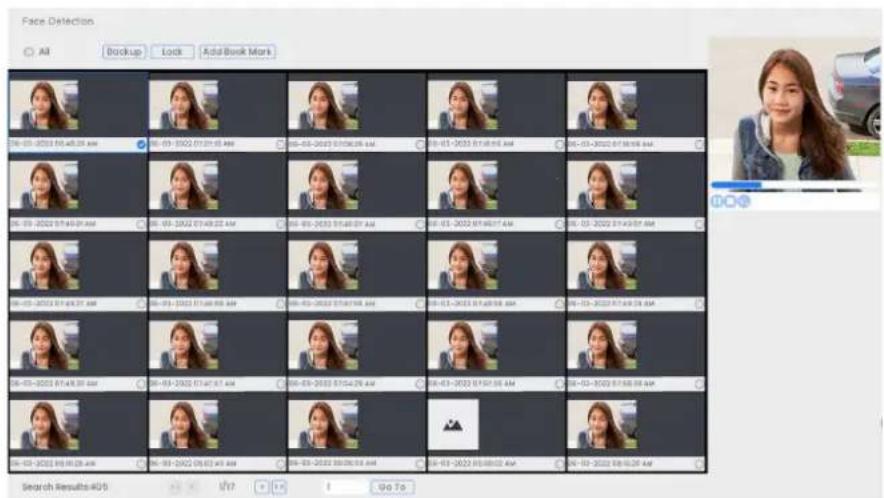Select last face thumbnail in second row

coord(602,185)
